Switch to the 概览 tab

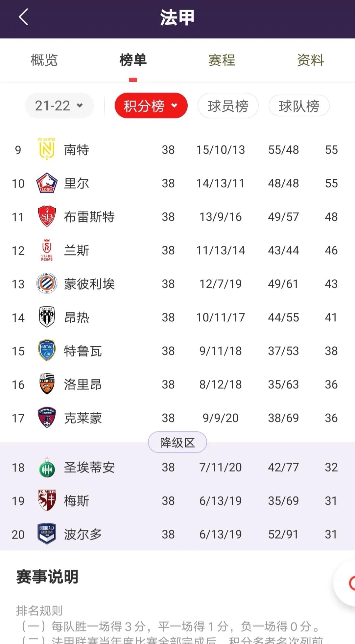point(44,60)
